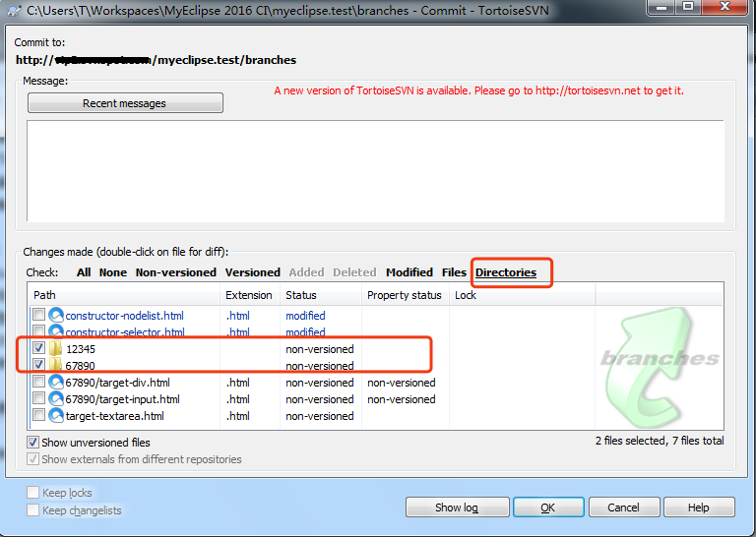
Task: Click the new version available notice
Action: (478, 90)
